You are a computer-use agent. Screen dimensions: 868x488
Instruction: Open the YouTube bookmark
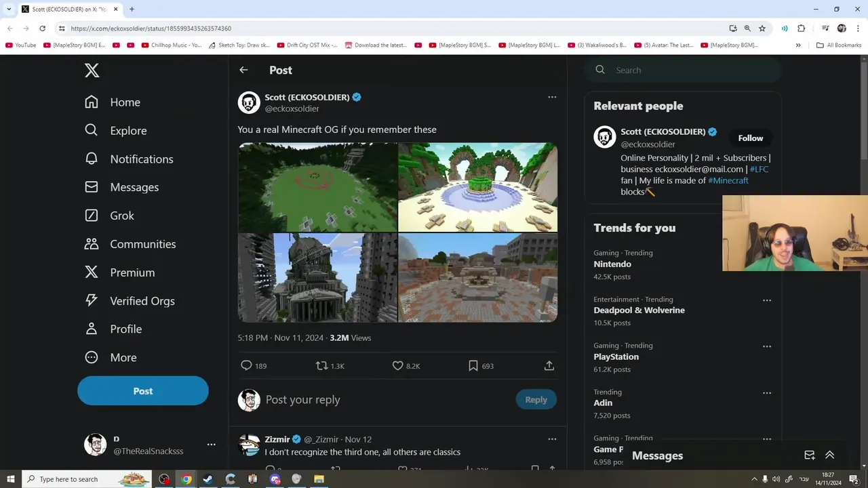coord(21,45)
